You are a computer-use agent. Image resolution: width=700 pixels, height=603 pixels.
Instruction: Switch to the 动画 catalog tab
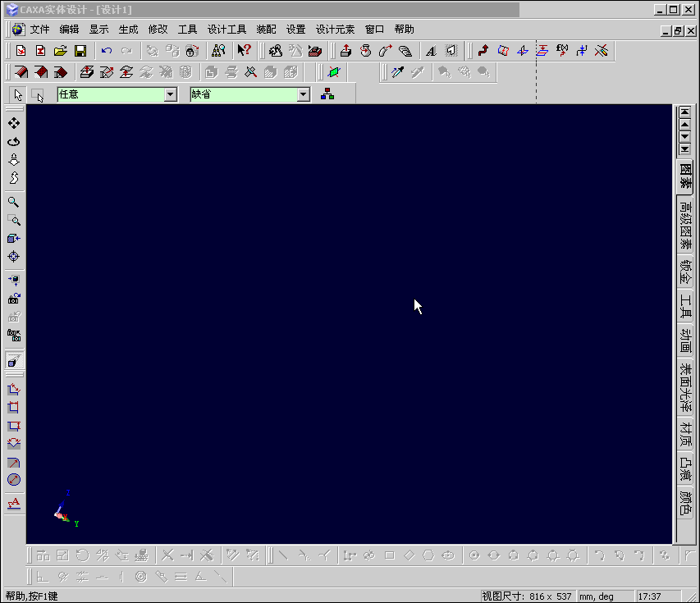click(x=685, y=340)
